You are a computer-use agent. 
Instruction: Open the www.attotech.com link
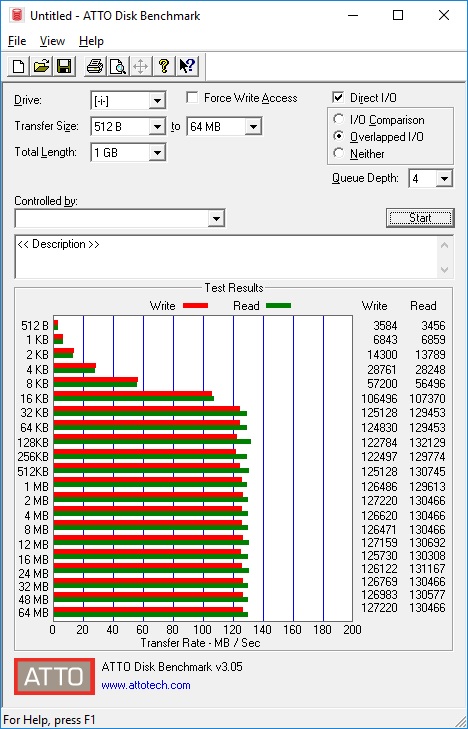146,685
